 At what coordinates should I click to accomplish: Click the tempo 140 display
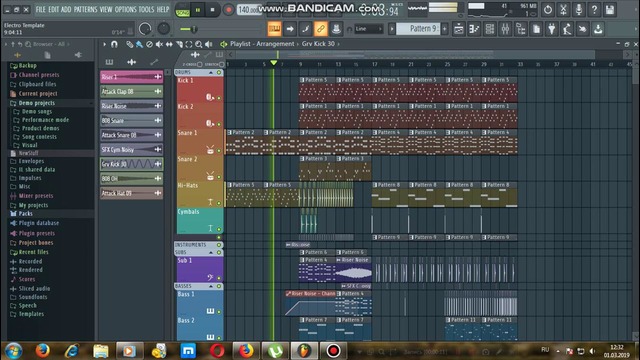click(249, 9)
